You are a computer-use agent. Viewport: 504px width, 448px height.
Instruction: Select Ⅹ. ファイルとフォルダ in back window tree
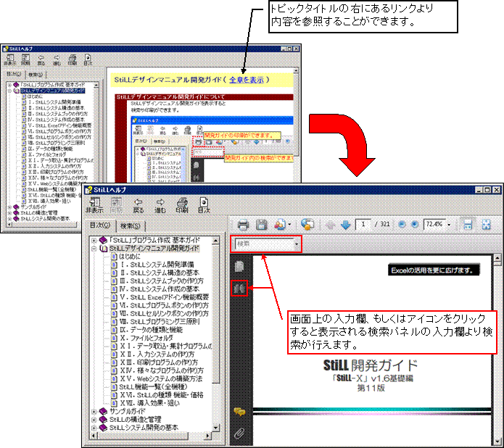[x=47, y=154]
